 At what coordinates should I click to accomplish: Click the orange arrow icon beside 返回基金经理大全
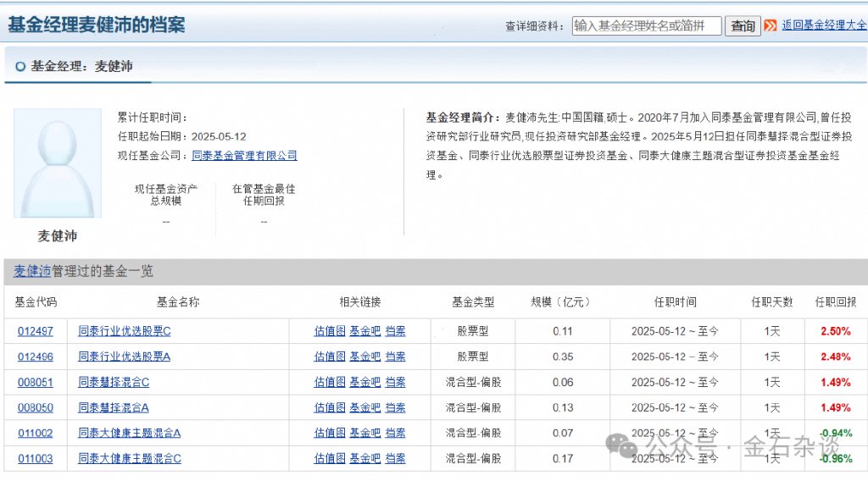pyautogui.click(x=770, y=25)
